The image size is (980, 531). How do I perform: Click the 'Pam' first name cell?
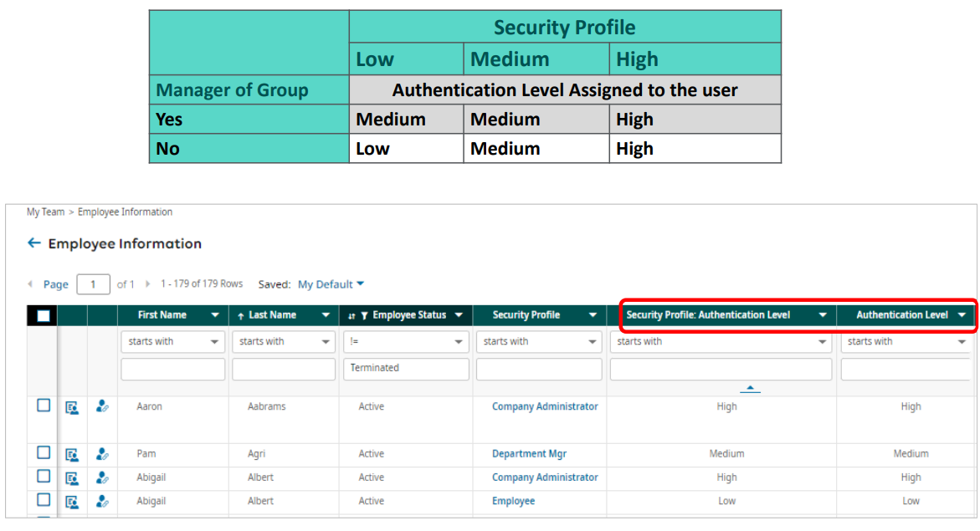pos(146,453)
